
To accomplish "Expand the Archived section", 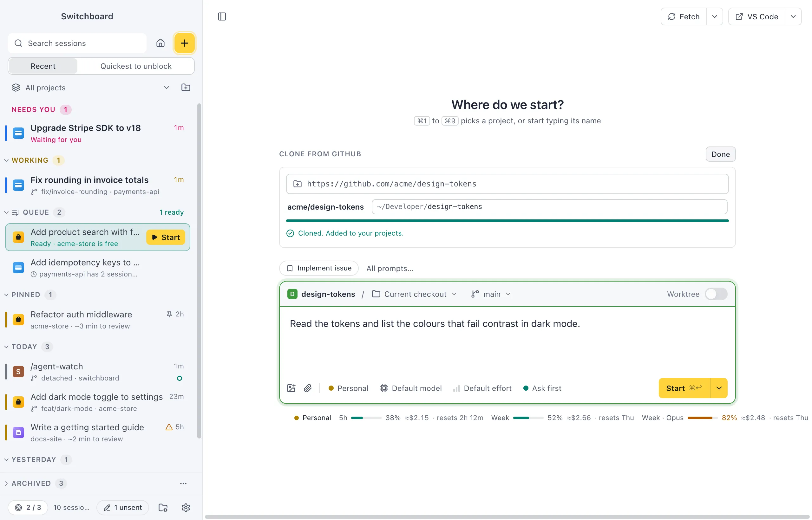I will (6, 483).
